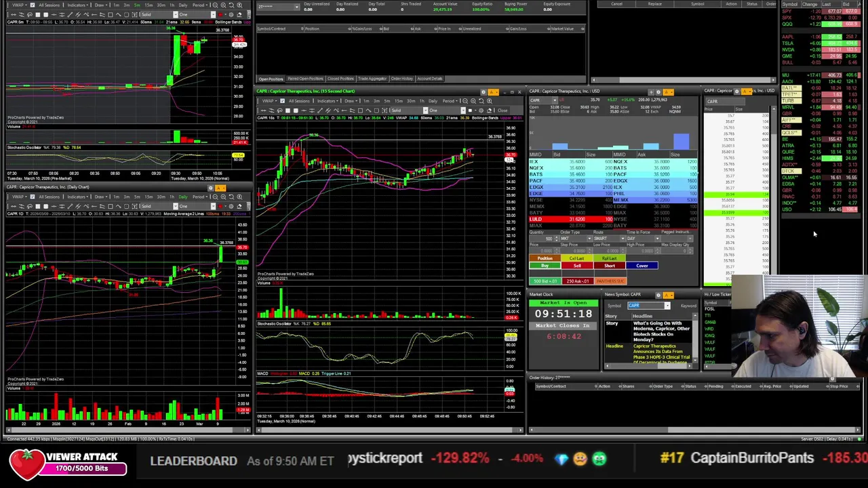Click the 500 Bid +.01 hotkey button
Viewport: 868px width, 488px height.
pyautogui.click(x=545, y=281)
